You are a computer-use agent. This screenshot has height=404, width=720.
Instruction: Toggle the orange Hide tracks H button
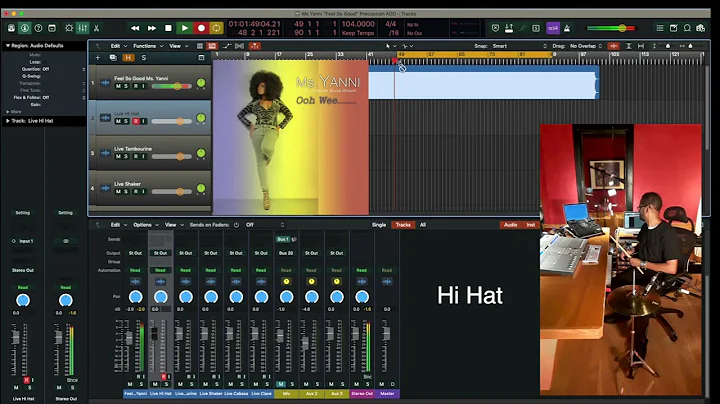(128, 57)
